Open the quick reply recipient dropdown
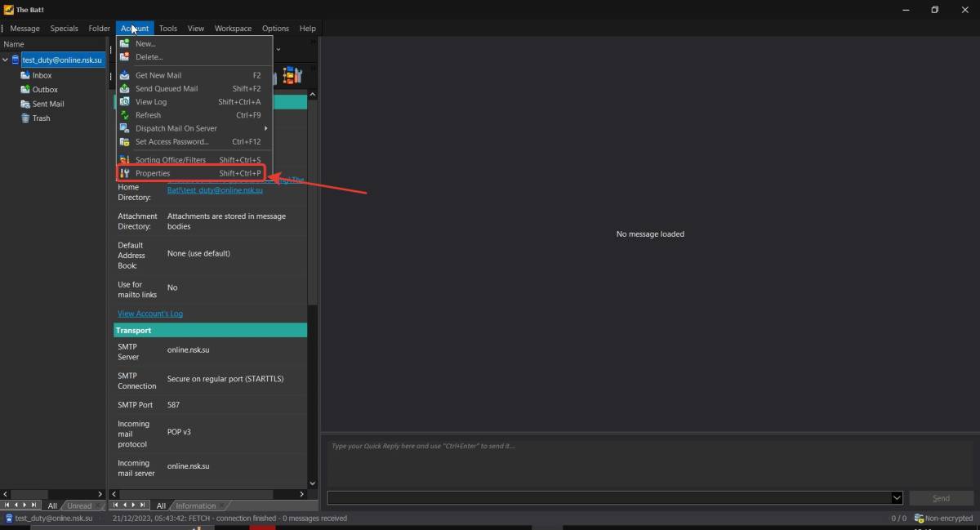Screen dimensions: 980x530 [897, 498]
